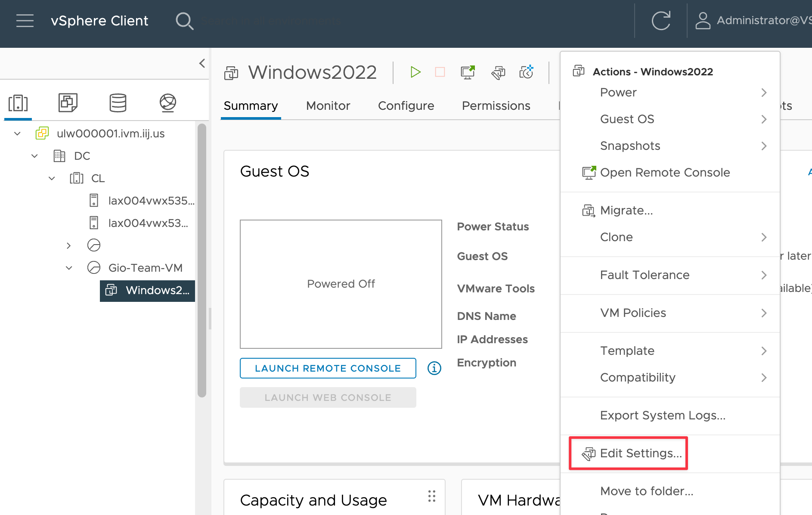The height and width of the screenshot is (515, 812).
Task: Select ulw000001.ivm.iij.us in tree
Action: (x=111, y=133)
